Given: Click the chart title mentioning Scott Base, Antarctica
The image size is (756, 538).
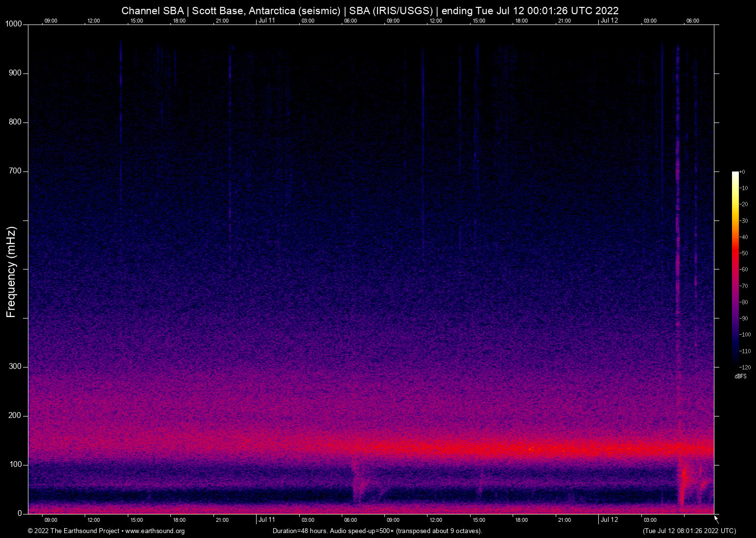Looking at the screenshot, I should click(x=370, y=10).
